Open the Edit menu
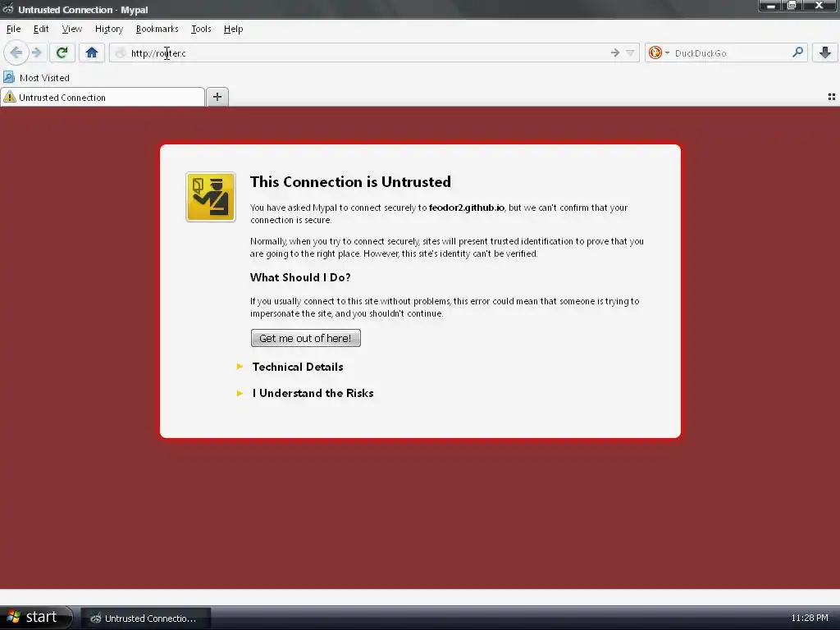 (x=41, y=29)
